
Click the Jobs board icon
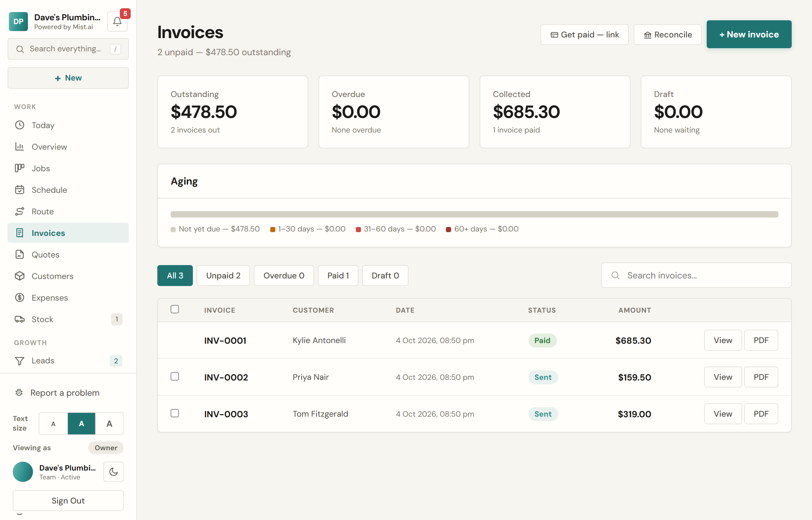[x=20, y=168]
